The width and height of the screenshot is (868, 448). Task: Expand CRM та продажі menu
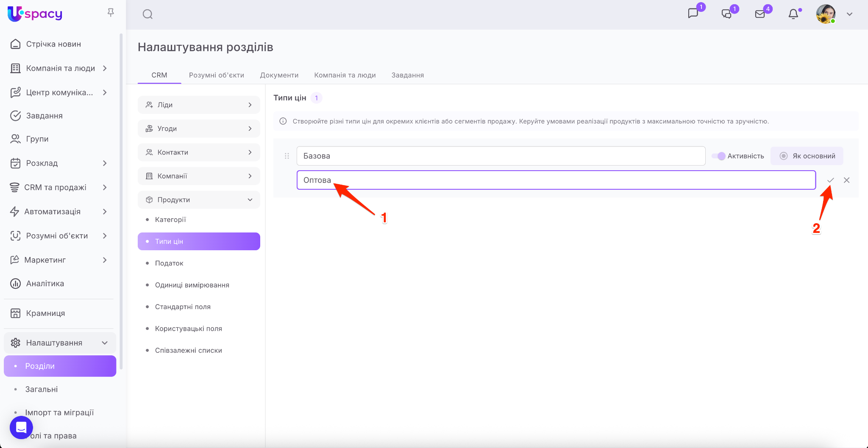[55, 188]
